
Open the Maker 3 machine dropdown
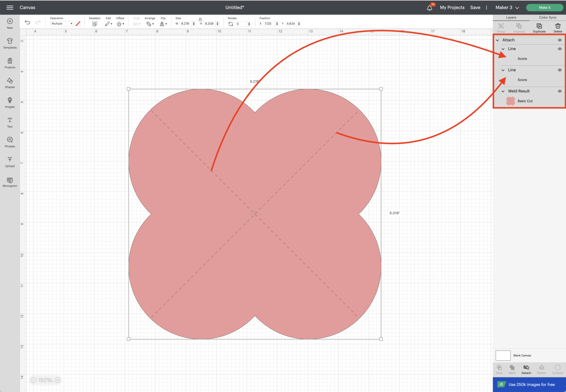coord(507,7)
